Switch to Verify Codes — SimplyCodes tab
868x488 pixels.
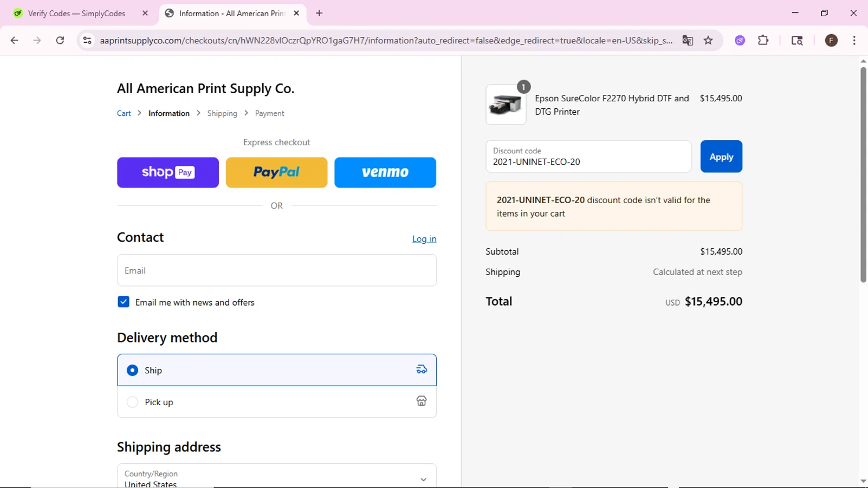click(x=81, y=13)
